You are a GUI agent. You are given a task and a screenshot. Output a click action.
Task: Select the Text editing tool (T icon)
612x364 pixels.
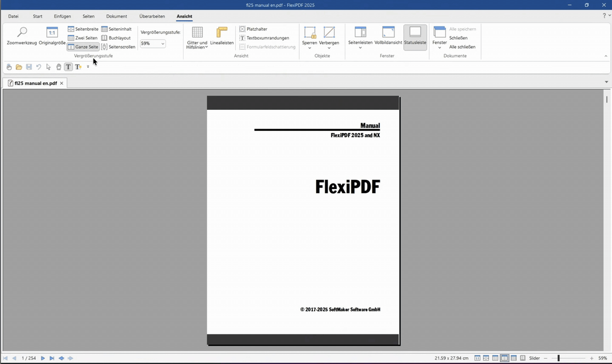(67, 67)
